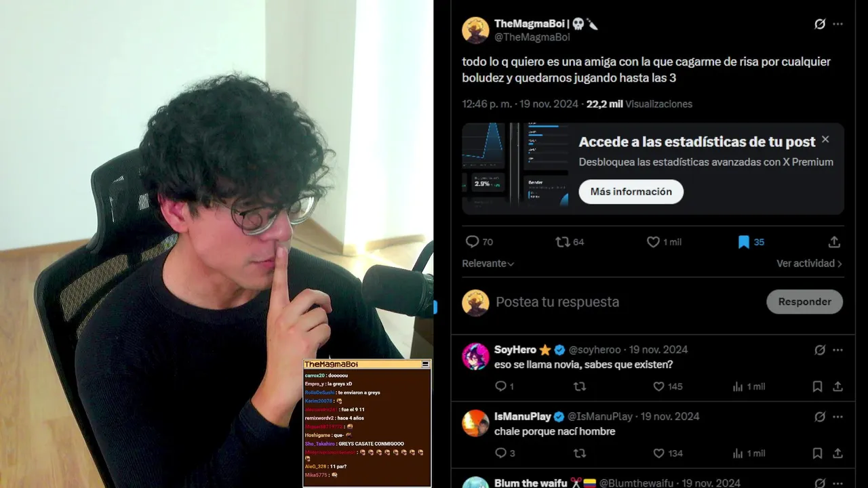Open the Grok icon on main post

click(x=820, y=24)
